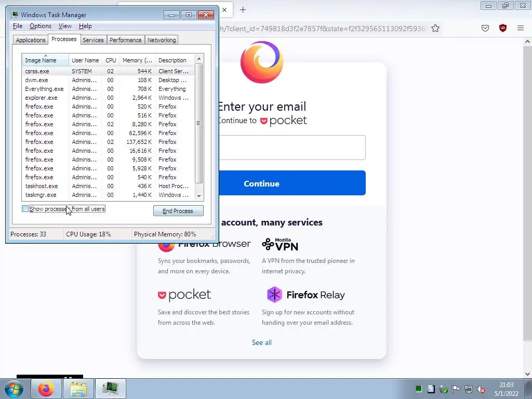This screenshot has height=399, width=532.
Task: Click the Action Center flag tray icon
Action: coord(456,389)
